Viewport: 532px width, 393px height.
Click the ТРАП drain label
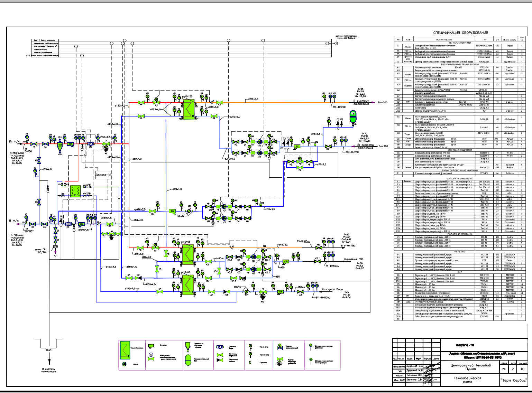48,350
